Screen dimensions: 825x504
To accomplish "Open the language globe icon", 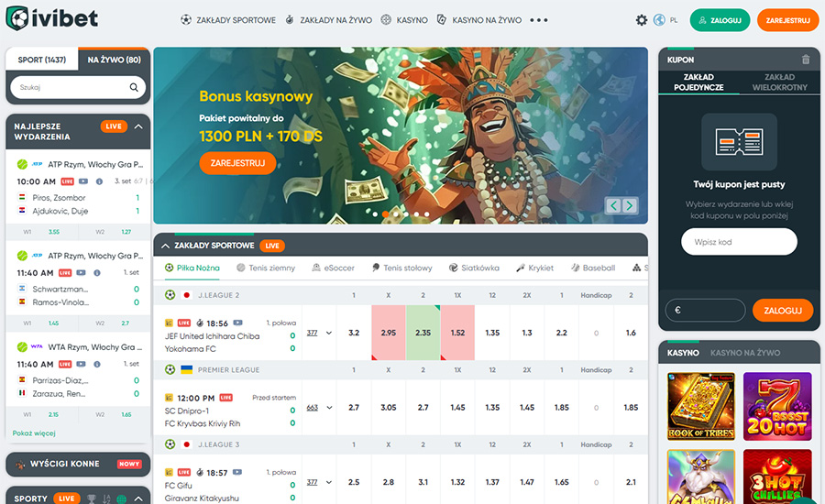I will coord(659,20).
